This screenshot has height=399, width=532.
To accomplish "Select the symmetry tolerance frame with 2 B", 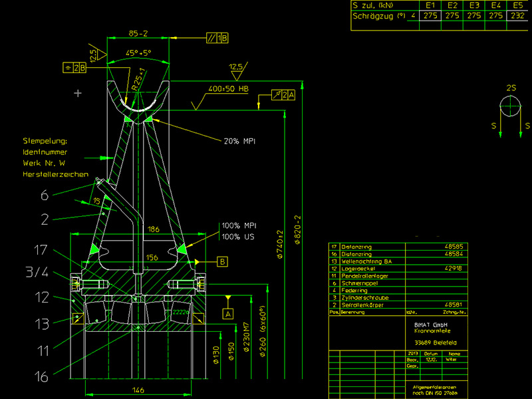I will click(x=74, y=68).
